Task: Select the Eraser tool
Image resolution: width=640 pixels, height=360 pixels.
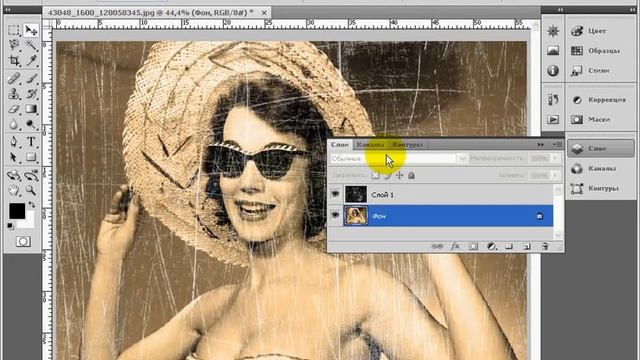Action: [x=14, y=109]
